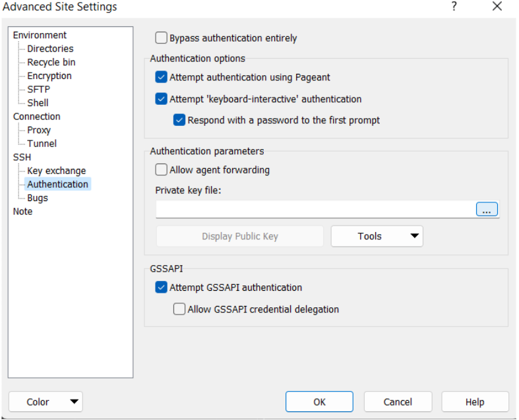Viewport: 519px width, 420px height.
Task: Open the Bugs settings page
Action: tap(38, 198)
